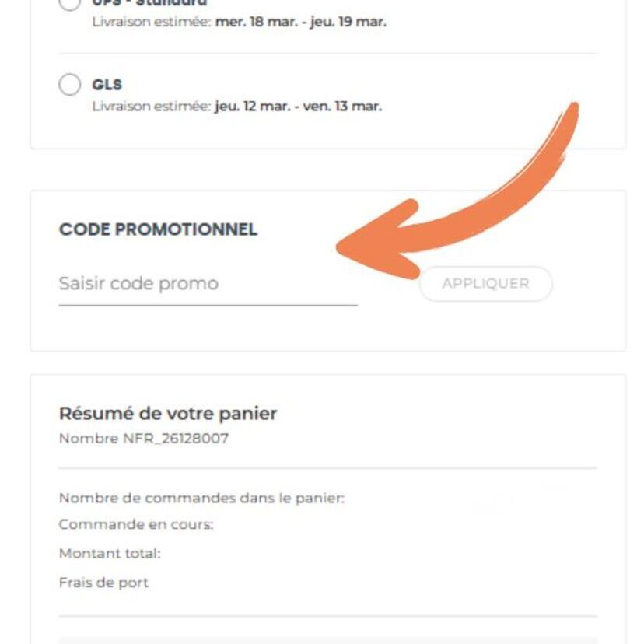Click the GLS carrier label
Image resolution: width=644 pixels, height=644 pixels.
click(x=107, y=85)
